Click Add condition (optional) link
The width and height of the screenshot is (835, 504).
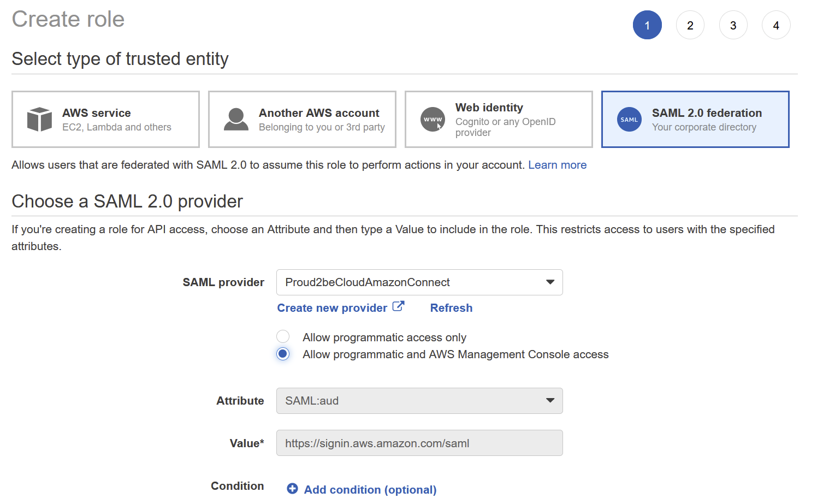[370, 490]
